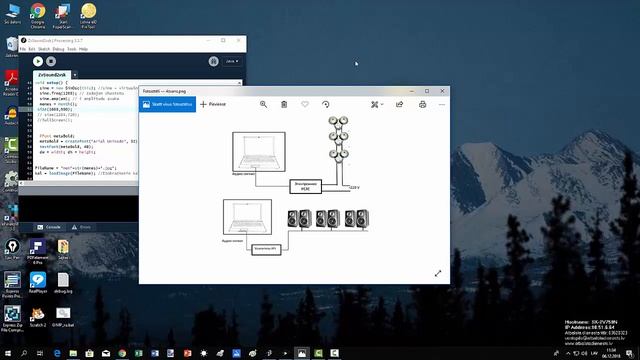The width and height of the screenshot is (640, 360).
Task: Open the Help menu in Processing
Action: [83, 49]
